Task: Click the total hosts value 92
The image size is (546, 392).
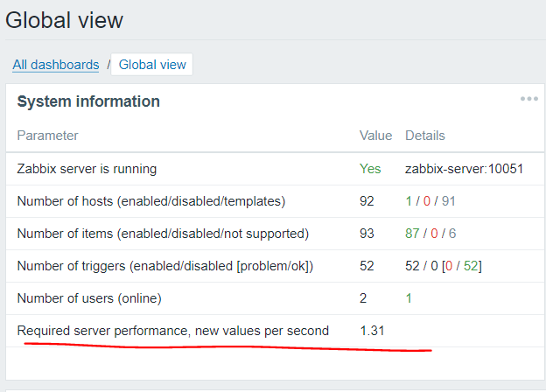Action: pos(367,201)
